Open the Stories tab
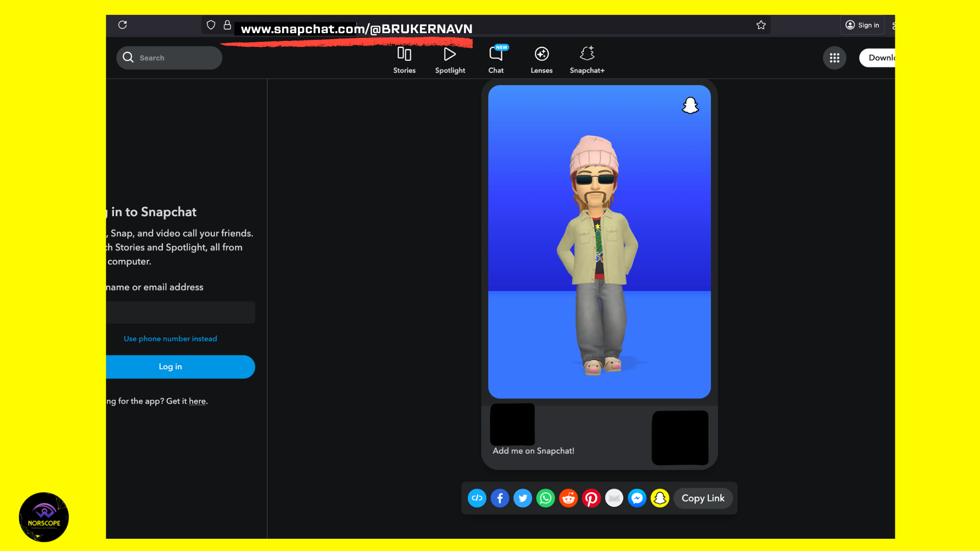This screenshot has height=551, width=980. [x=404, y=60]
